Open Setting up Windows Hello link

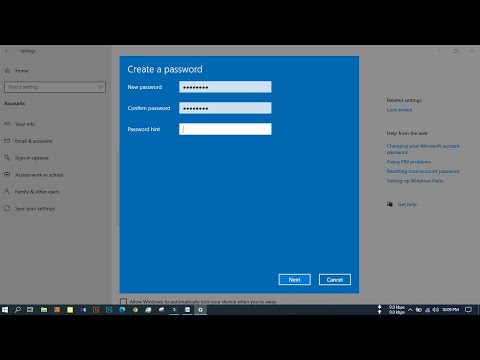pos(415,181)
